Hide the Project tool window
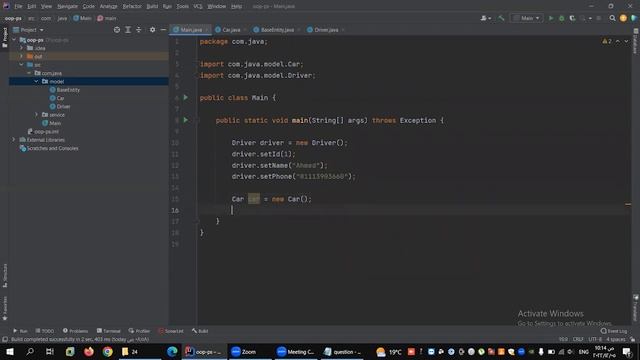 click(x=163, y=30)
